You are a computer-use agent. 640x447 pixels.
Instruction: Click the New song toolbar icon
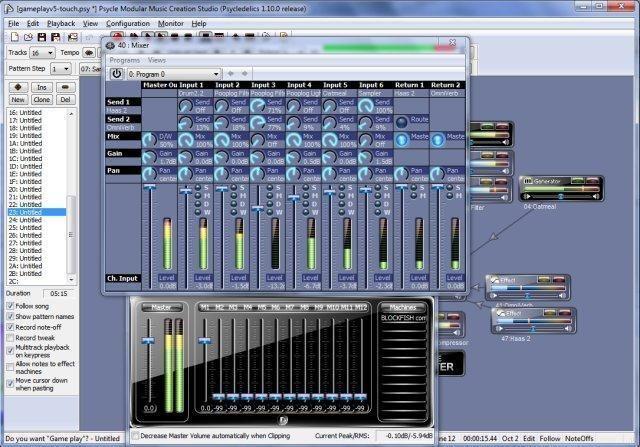tap(15, 37)
